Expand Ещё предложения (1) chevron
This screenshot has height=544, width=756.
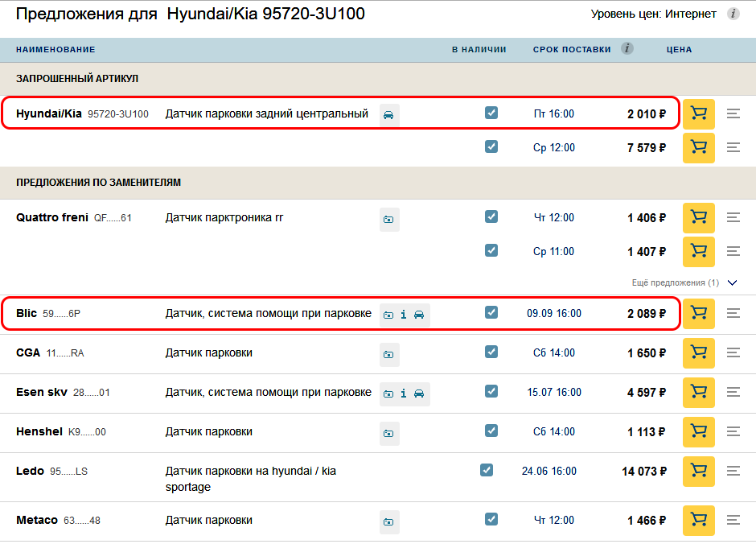(x=733, y=282)
